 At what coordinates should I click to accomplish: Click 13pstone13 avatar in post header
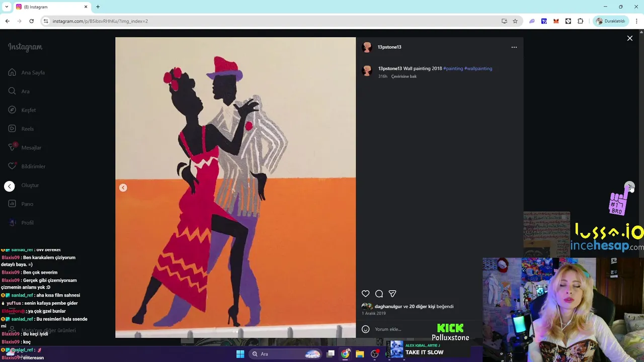click(x=367, y=47)
